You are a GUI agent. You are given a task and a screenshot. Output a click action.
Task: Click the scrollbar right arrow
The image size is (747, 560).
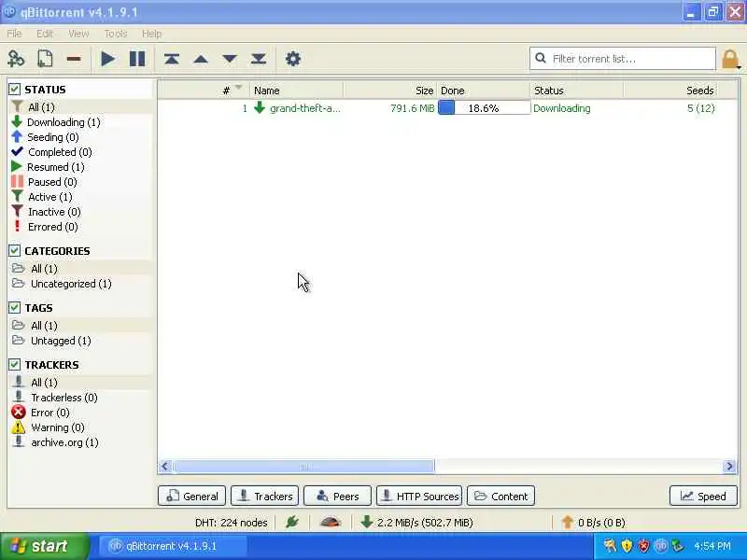(x=729, y=466)
